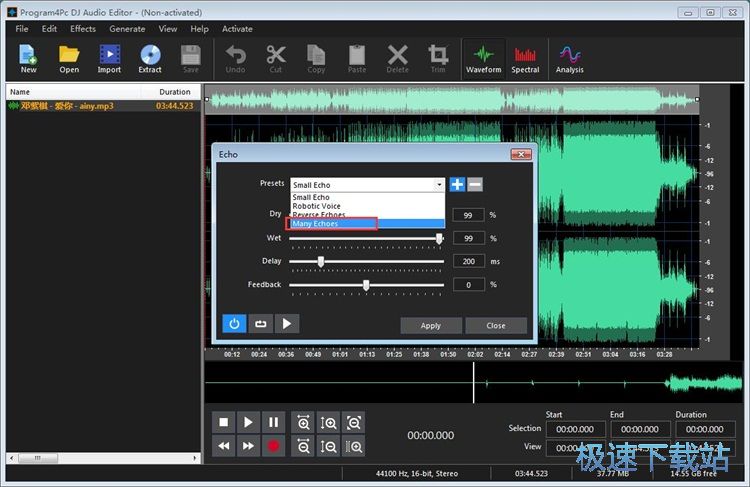Toggle loop preview in Echo dialog
The height and width of the screenshot is (487, 750).
click(x=261, y=323)
